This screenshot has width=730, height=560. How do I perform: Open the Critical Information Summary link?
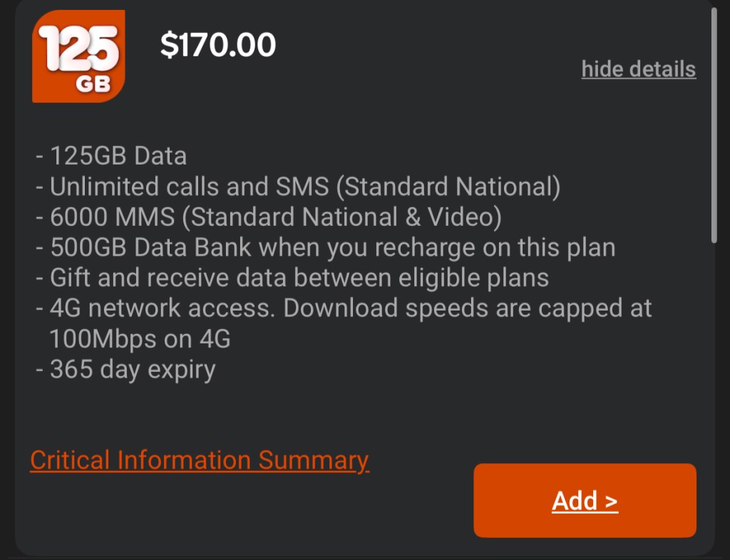[200, 460]
